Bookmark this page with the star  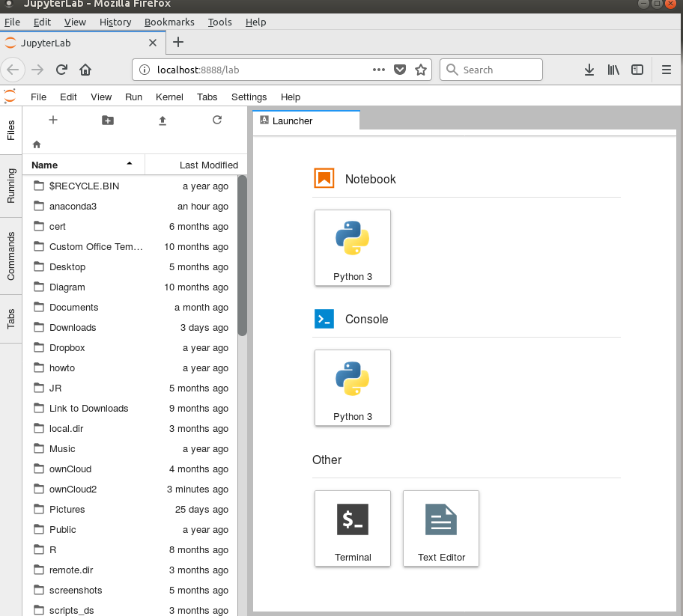[421, 70]
